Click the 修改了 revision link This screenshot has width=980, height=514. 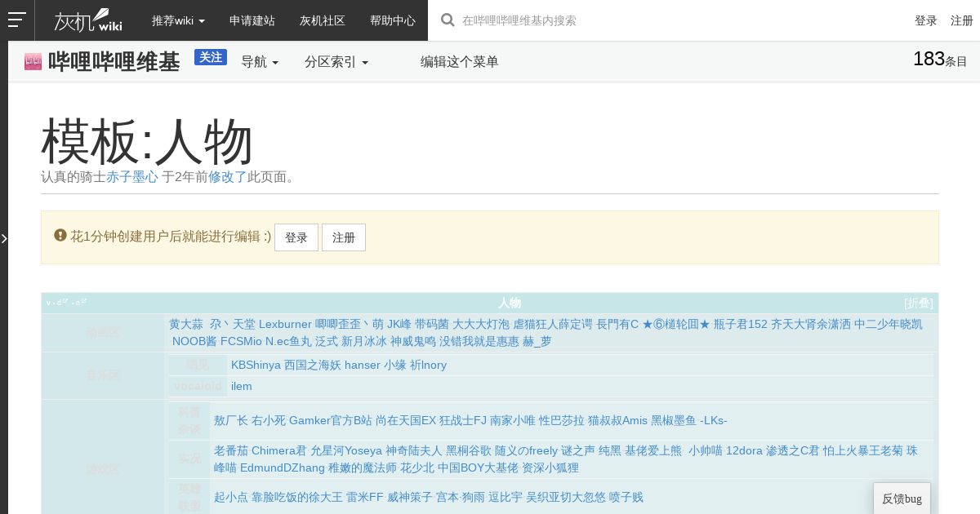point(228,176)
